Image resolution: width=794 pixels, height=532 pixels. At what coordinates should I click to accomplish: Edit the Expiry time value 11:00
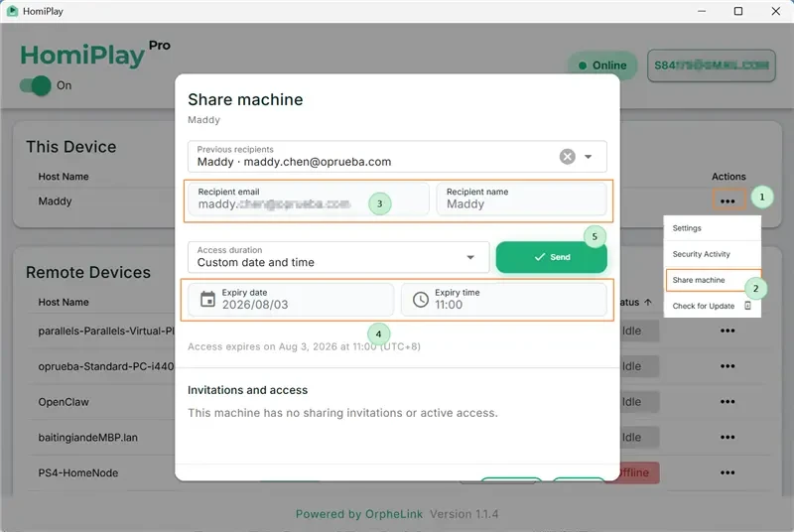click(449, 305)
